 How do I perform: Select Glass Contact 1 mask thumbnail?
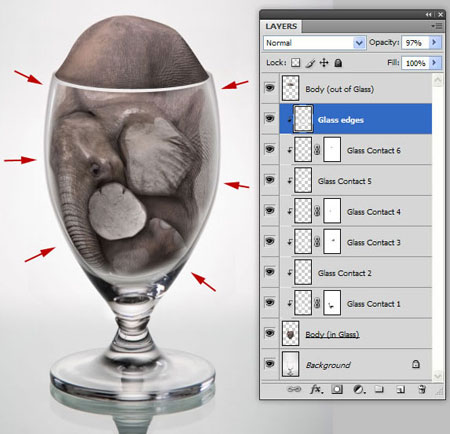point(332,303)
